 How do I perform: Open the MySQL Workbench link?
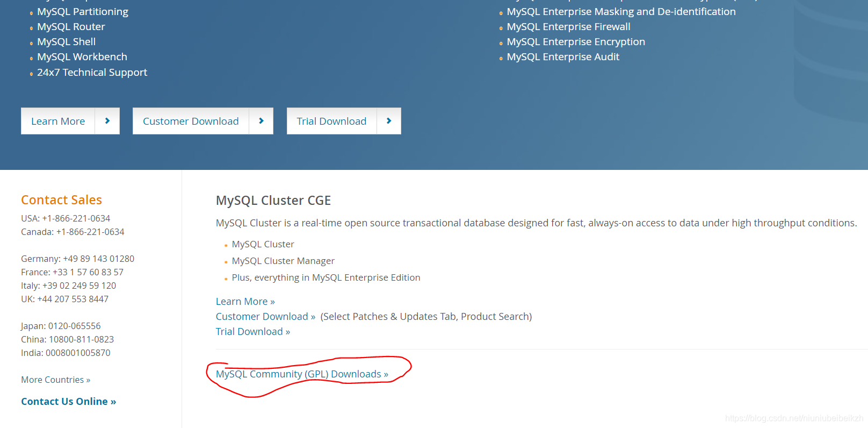[x=82, y=56]
